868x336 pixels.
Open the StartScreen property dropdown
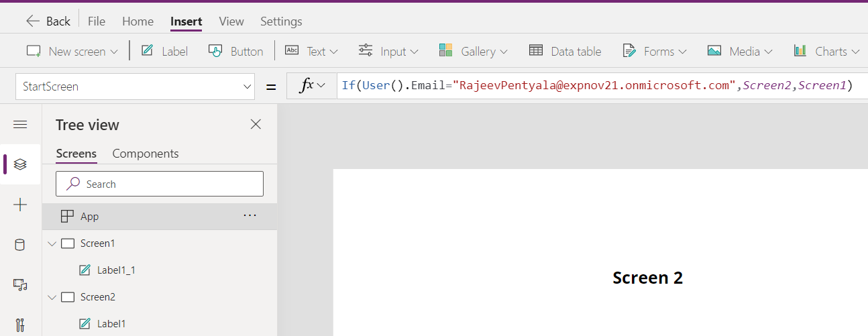point(247,87)
